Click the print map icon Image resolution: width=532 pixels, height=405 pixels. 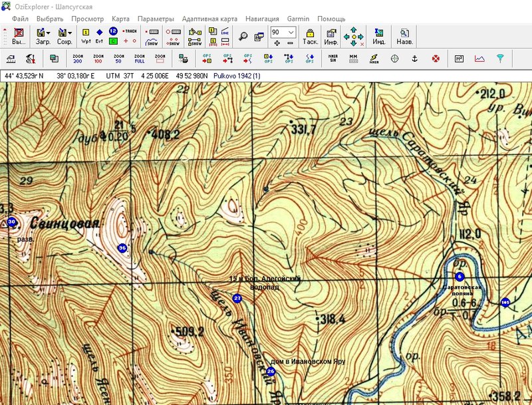(x=184, y=59)
